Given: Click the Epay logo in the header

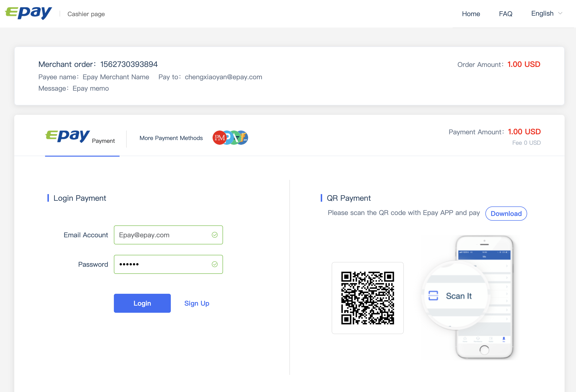Looking at the screenshot, I should 28,13.
